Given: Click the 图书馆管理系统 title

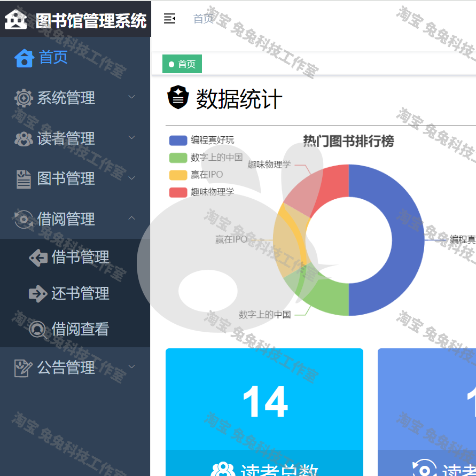Looking at the screenshot, I should (91, 21).
